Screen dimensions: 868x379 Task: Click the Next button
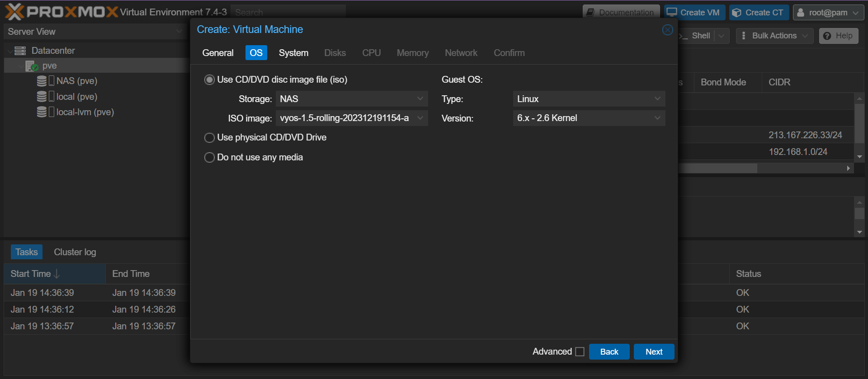[654, 351]
